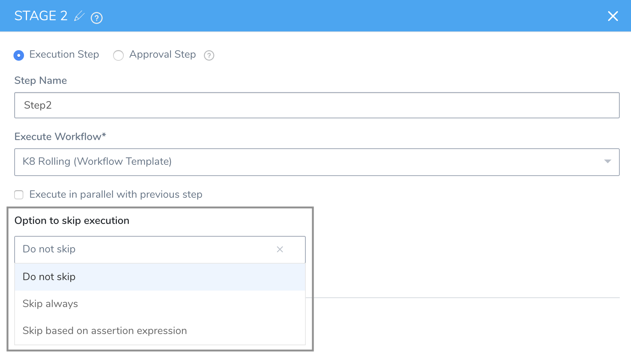Clear the skip execution selection
631x364 pixels.
click(280, 249)
